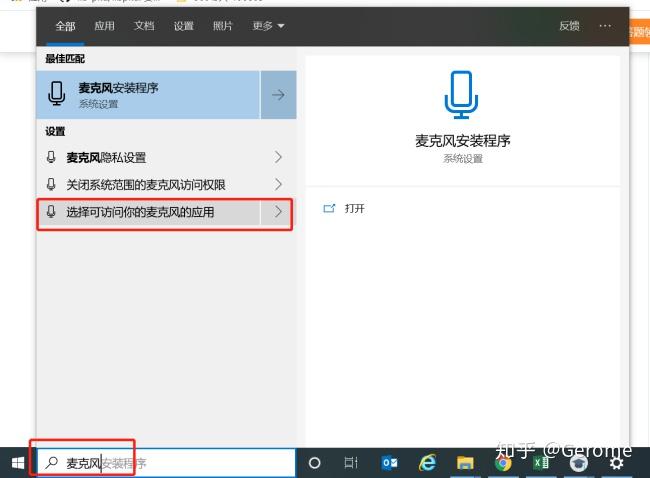Expand arrow beside 麦克风安装程序 best match
650x478 pixels.
[278, 95]
